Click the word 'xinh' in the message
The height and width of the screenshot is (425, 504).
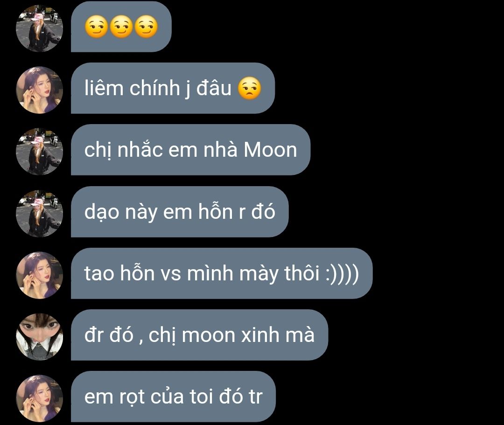pyautogui.click(x=260, y=335)
